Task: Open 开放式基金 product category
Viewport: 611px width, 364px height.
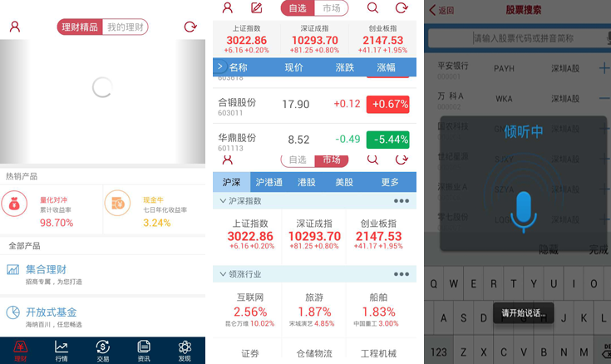Action: tap(102, 317)
